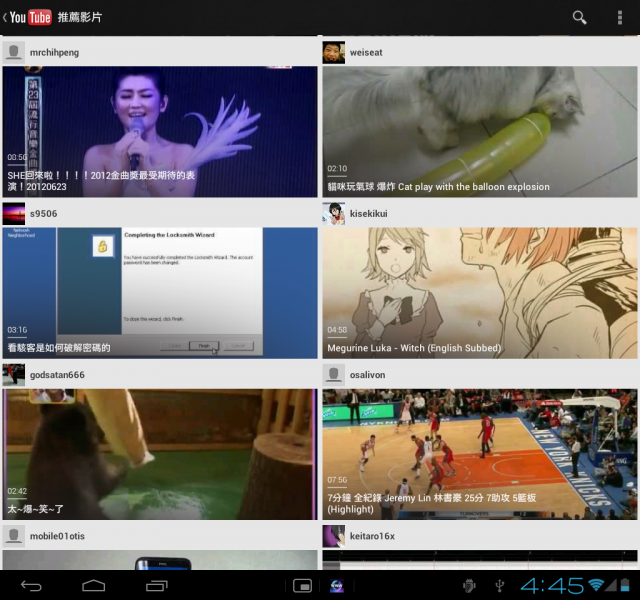Screen dimensions: 640x600
Task: Play the Jeremy Lin Highlight video
Action: 480,454
